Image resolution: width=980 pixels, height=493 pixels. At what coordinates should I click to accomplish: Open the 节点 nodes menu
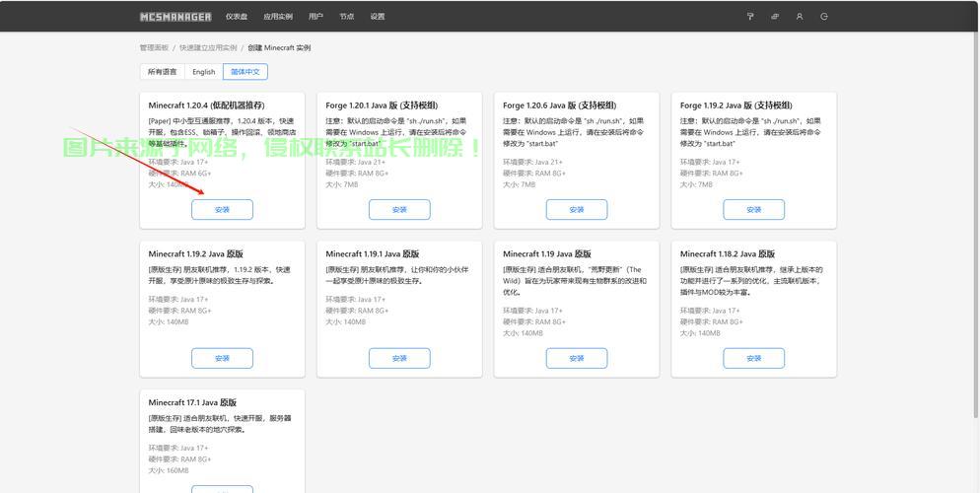coord(347,17)
